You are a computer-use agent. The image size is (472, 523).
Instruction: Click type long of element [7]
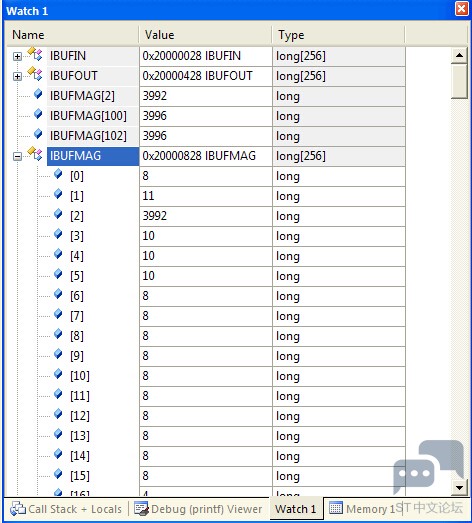pos(339,316)
